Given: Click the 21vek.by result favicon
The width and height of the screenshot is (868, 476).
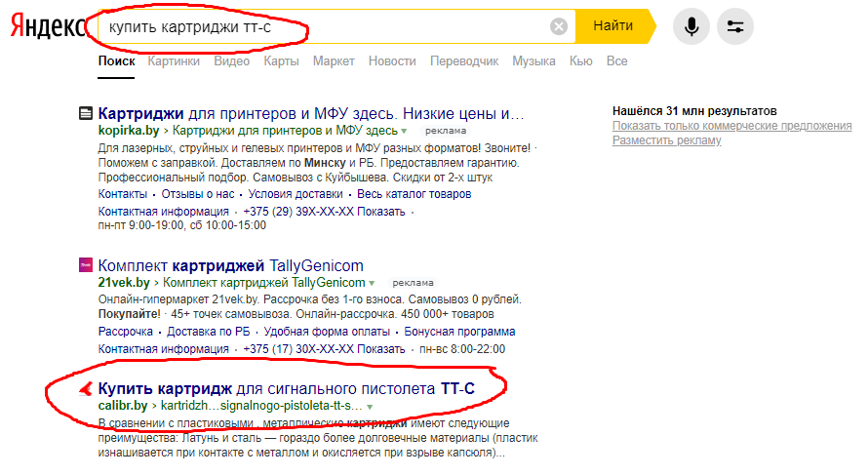Looking at the screenshot, I should pyautogui.click(x=85, y=264).
